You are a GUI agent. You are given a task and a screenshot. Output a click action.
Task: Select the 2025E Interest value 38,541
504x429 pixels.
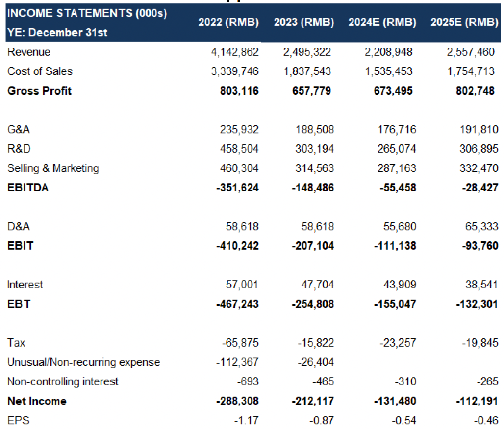[x=481, y=285]
